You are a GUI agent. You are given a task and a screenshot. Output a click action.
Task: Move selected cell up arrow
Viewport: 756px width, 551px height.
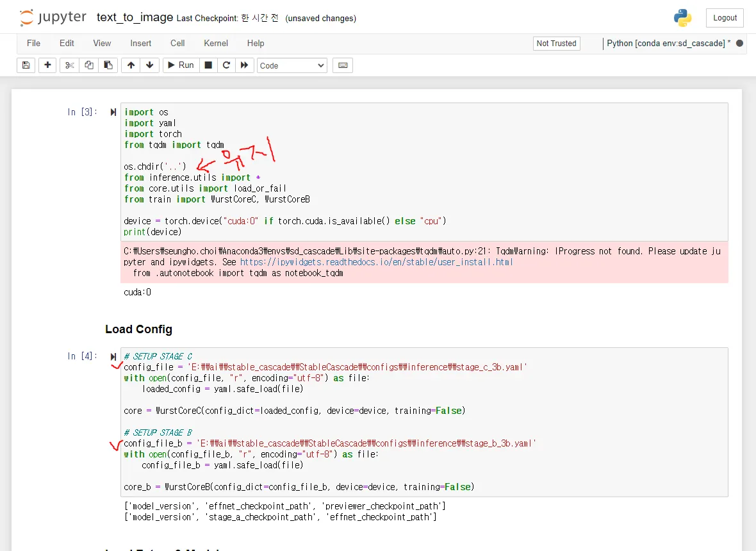[x=131, y=65]
